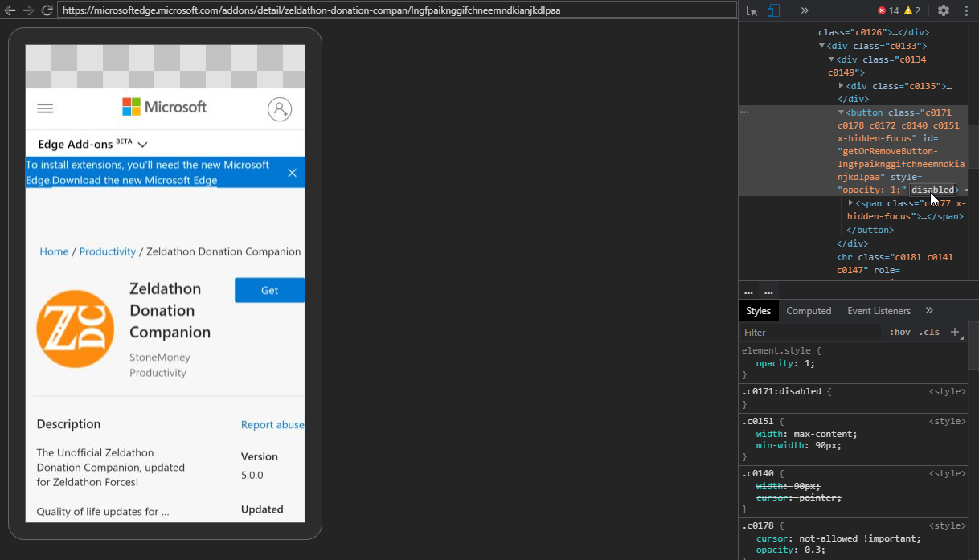The height and width of the screenshot is (560, 979).
Task: Click the Version 5.0.0 value
Action: pyautogui.click(x=254, y=475)
